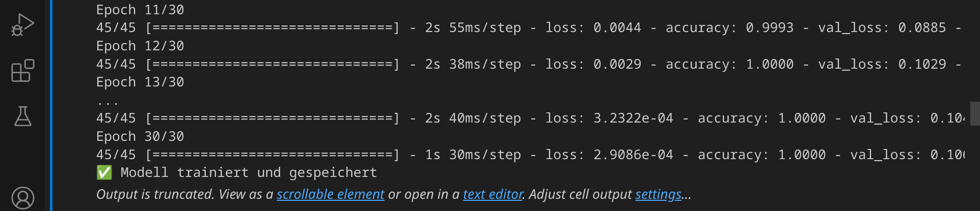View output as scrollable element
Viewport: 980px width, 211px height.
pos(330,194)
